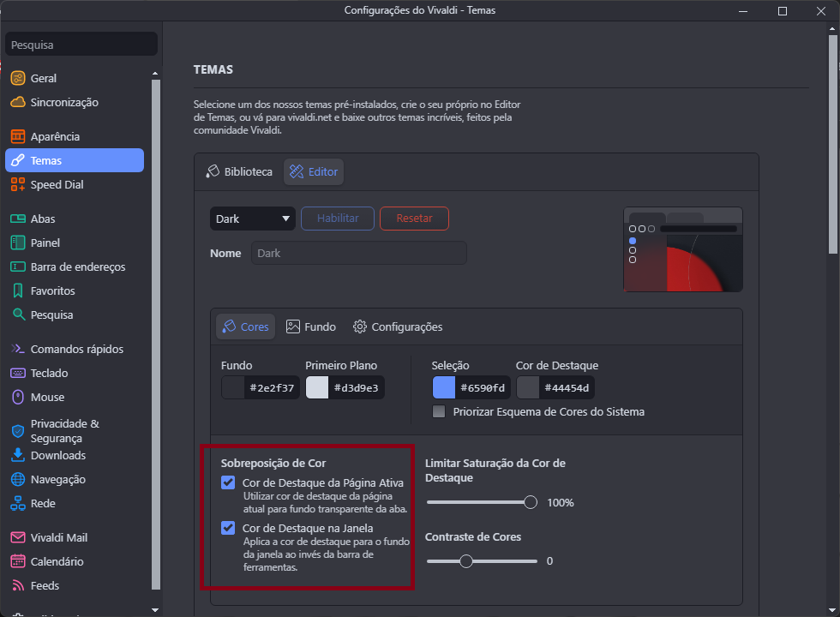Viewport: 840px width, 617px height.
Task: Select the Rede network icon
Action: pyautogui.click(x=18, y=504)
